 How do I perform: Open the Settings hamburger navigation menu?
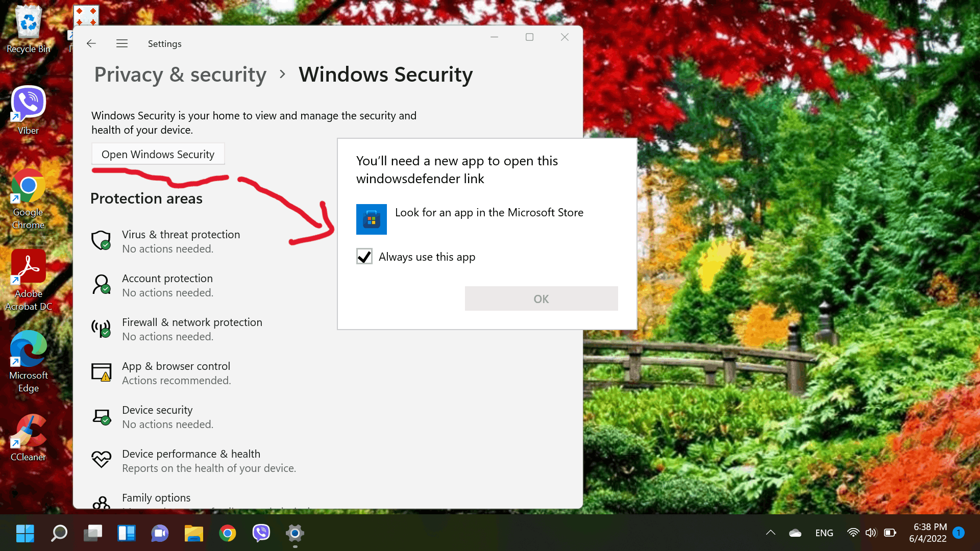pyautogui.click(x=122, y=43)
